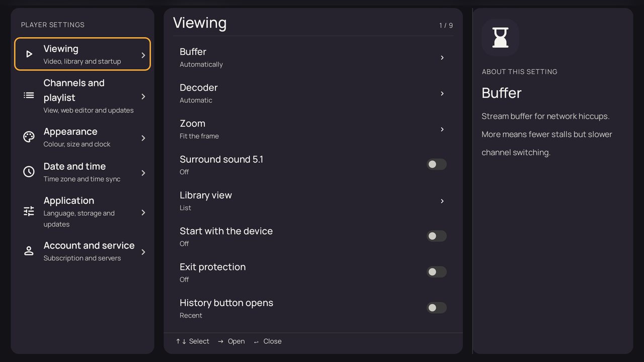This screenshot has height=362, width=644.
Task: Click the chevron on the Appearance row
Action: point(143,138)
